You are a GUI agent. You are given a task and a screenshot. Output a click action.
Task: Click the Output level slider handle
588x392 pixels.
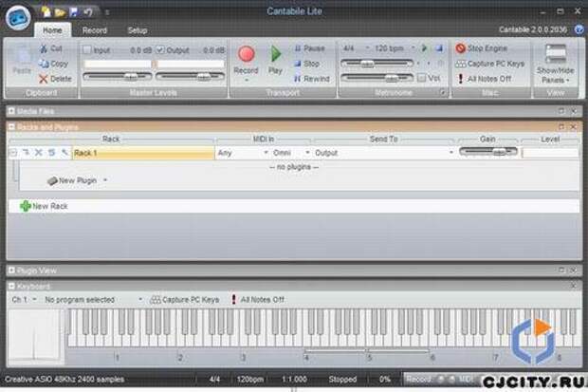[x=204, y=77]
